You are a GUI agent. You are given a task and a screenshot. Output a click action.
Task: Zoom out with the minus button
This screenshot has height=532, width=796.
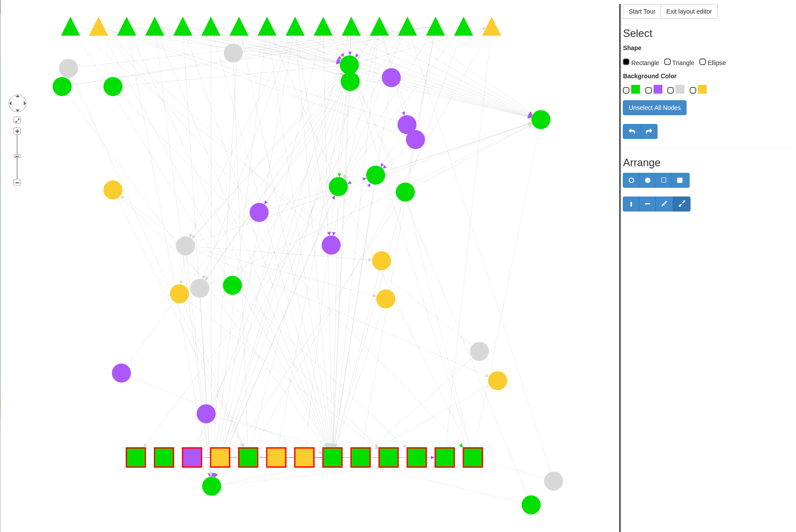[x=17, y=182]
